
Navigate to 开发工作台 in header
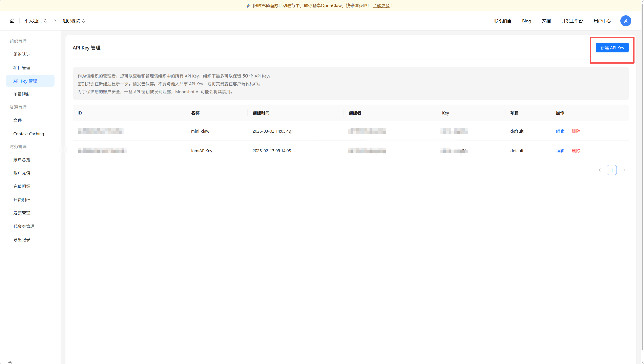click(x=572, y=21)
